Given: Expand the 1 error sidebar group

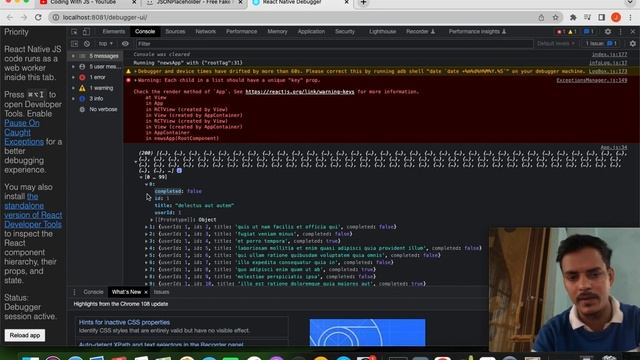Looking at the screenshot, I should [73, 77].
